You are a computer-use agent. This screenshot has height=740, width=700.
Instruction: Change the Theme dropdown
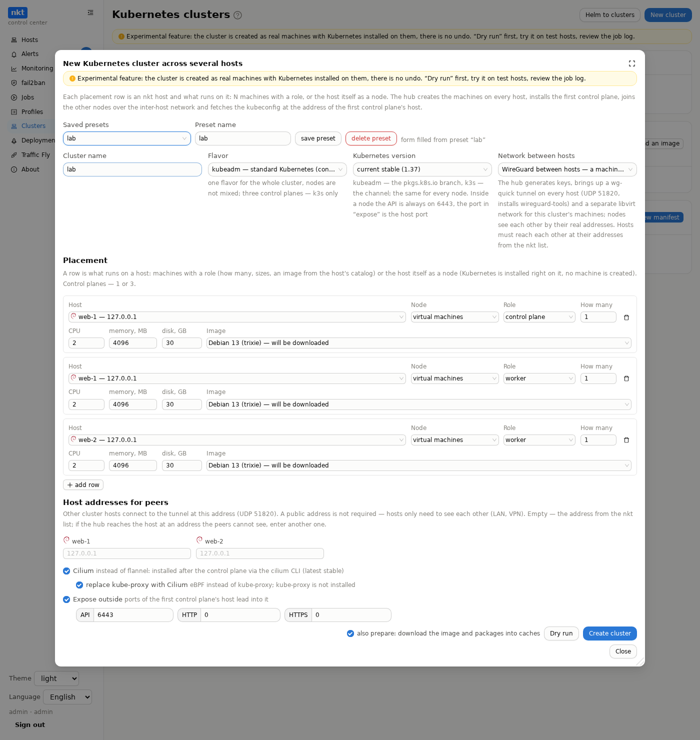(56, 678)
